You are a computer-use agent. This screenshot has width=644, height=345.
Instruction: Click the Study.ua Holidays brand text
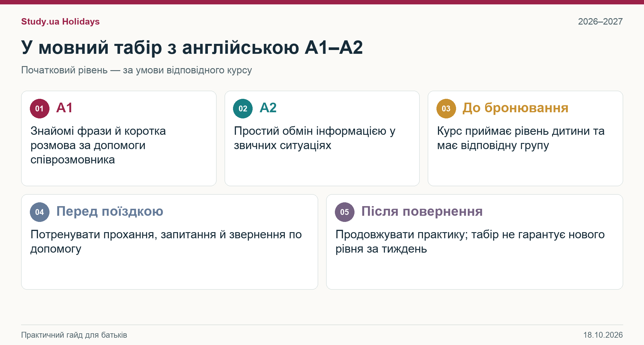point(60,22)
